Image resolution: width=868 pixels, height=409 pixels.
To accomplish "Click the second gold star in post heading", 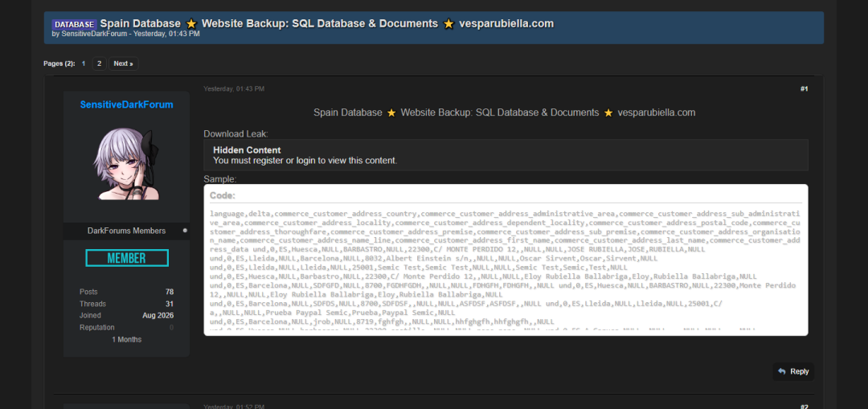I will (608, 112).
